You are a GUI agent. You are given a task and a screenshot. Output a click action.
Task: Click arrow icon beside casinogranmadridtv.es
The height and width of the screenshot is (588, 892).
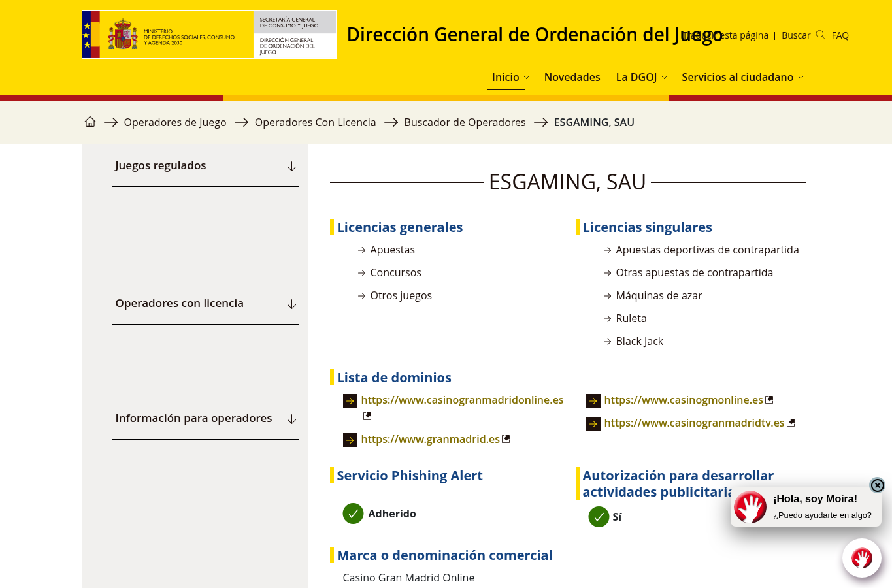click(x=593, y=423)
